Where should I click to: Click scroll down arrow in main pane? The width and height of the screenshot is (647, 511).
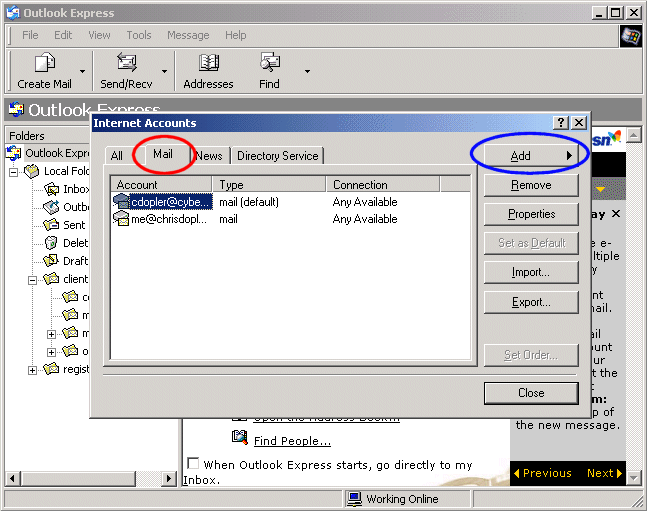click(x=634, y=478)
